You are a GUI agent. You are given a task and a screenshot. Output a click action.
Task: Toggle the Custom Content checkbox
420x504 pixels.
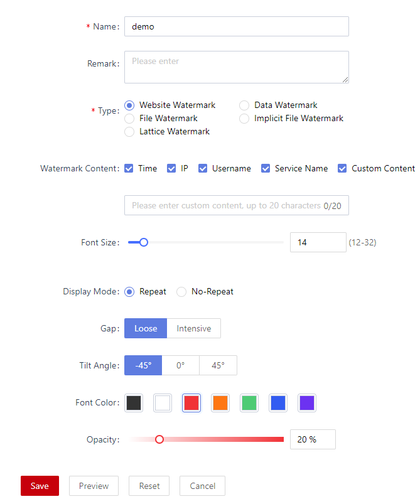(342, 168)
